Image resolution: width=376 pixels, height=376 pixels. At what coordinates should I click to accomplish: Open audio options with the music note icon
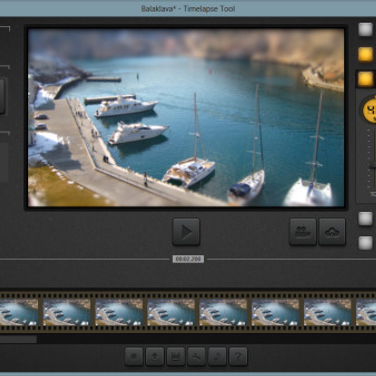coord(217,357)
